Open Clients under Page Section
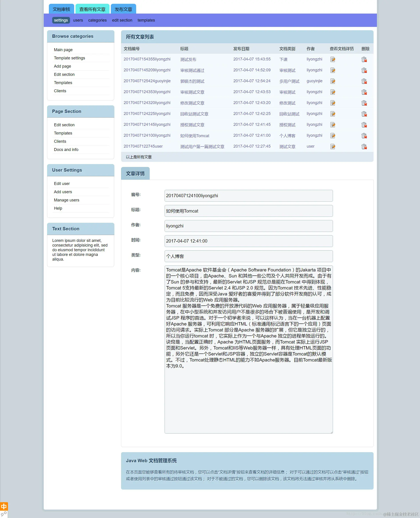The width and height of the screenshot is (420, 518). tap(60, 141)
